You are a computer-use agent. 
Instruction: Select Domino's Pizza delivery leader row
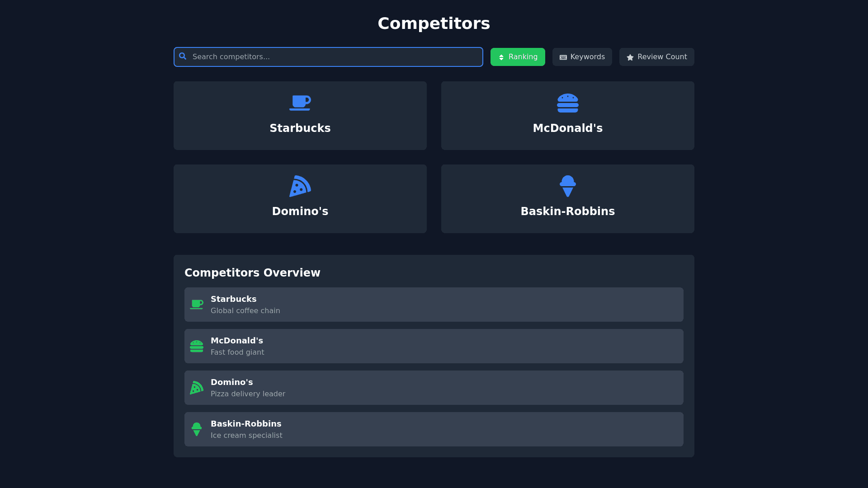(x=434, y=388)
